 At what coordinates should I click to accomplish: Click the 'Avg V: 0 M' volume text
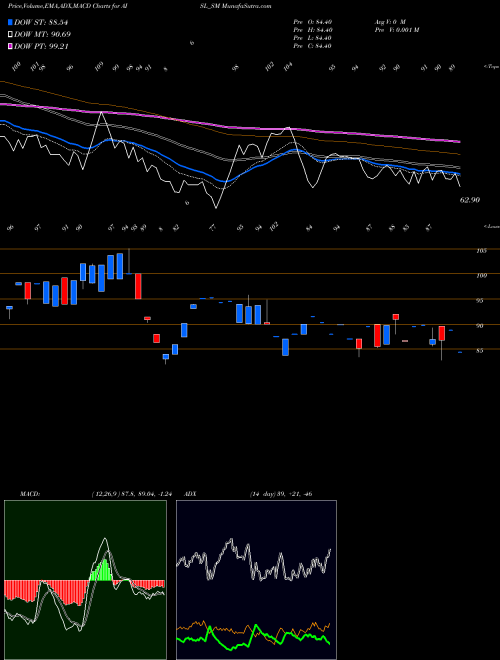[x=390, y=22]
